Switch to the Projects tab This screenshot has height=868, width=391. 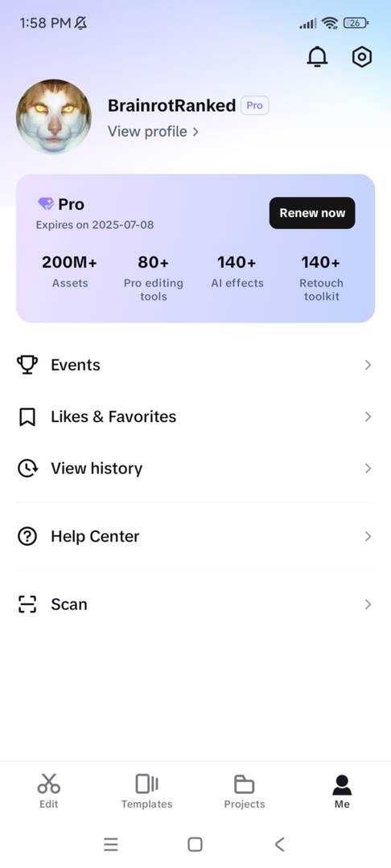pyautogui.click(x=245, y=792)
